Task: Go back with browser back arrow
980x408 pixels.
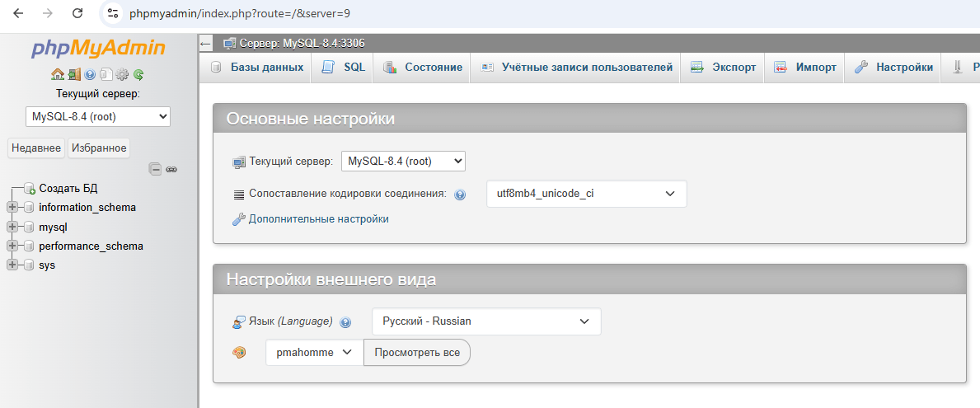Action: pos(19,13)
